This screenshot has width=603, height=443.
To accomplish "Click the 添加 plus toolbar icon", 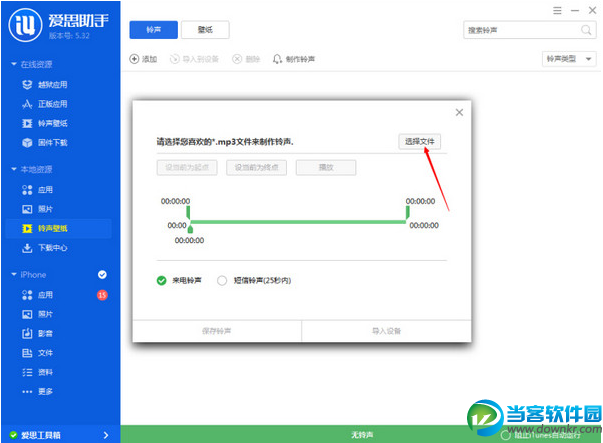I will tap(134, 59).
